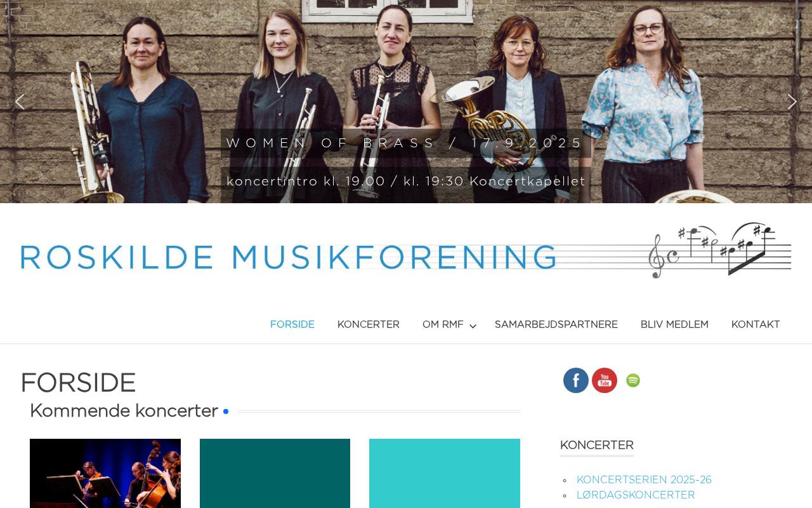Open the Facebook social icon
This screenshot has height=508, width=812.
click(576, 380)
